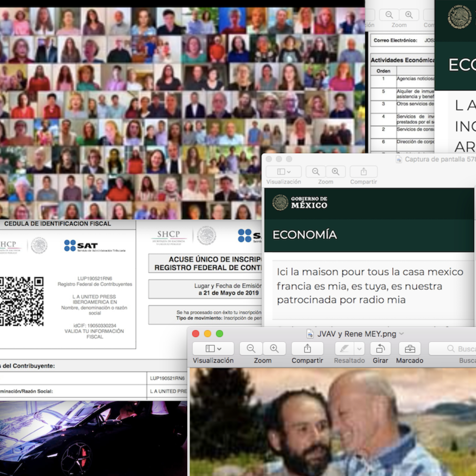Viewport: 476px width, 476px height.
Task: Select the Girar rotate tool
Action: pyautogui.click(x=380, y=348)
